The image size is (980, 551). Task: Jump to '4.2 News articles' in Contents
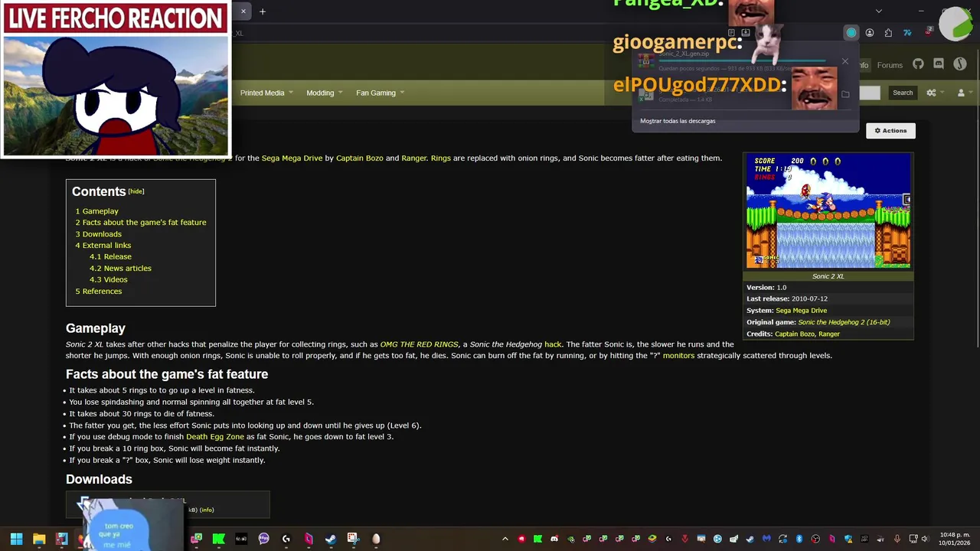click(x=120, y=268)
